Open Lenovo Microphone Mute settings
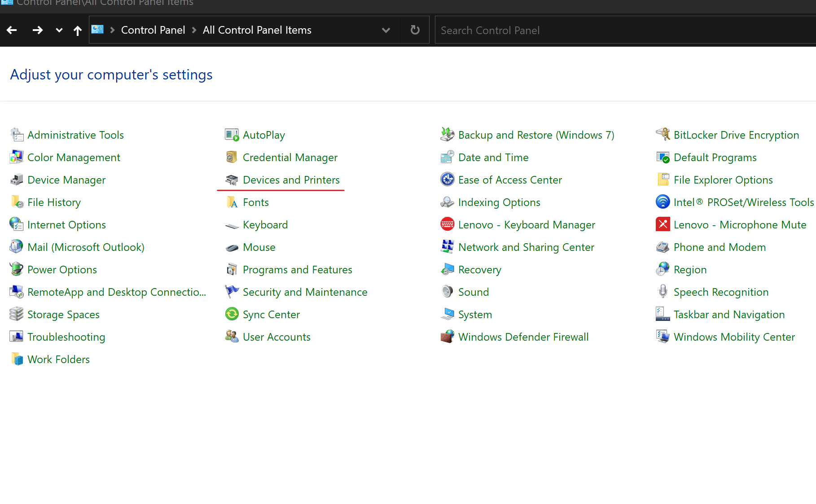Screen dimensions: 816x504 740,224
